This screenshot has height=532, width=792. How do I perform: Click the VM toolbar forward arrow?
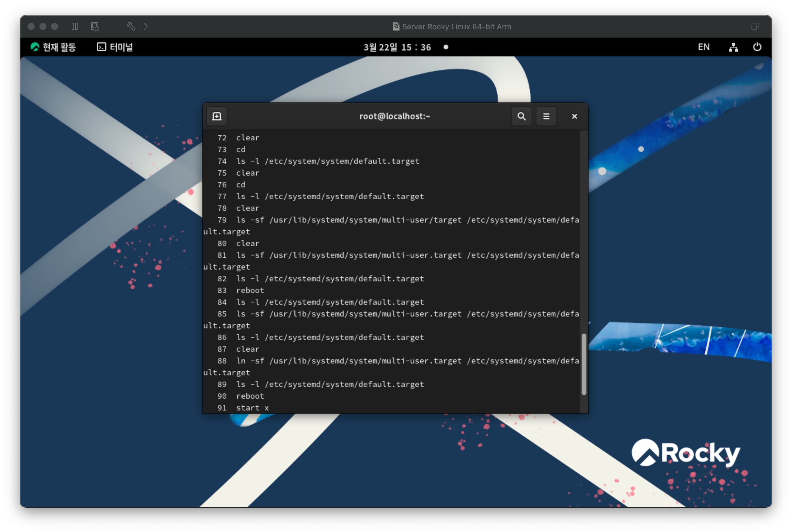point(146,26)
